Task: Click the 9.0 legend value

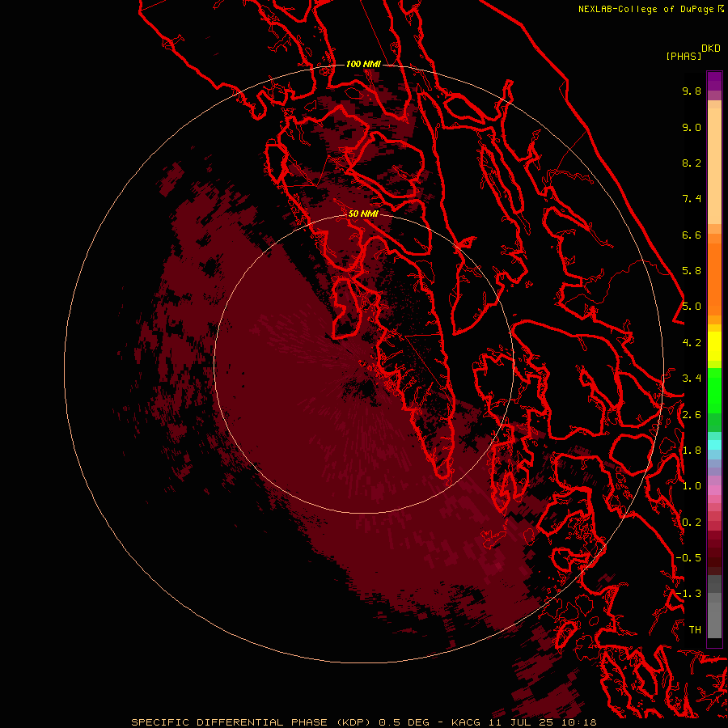Action: pyautogui.click(x=692, y=127)
